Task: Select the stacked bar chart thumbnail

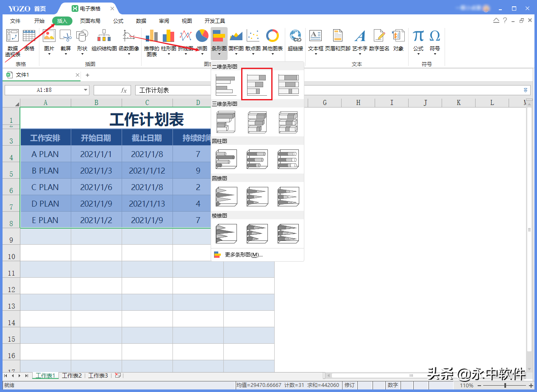Action: (x=256, y=84)
